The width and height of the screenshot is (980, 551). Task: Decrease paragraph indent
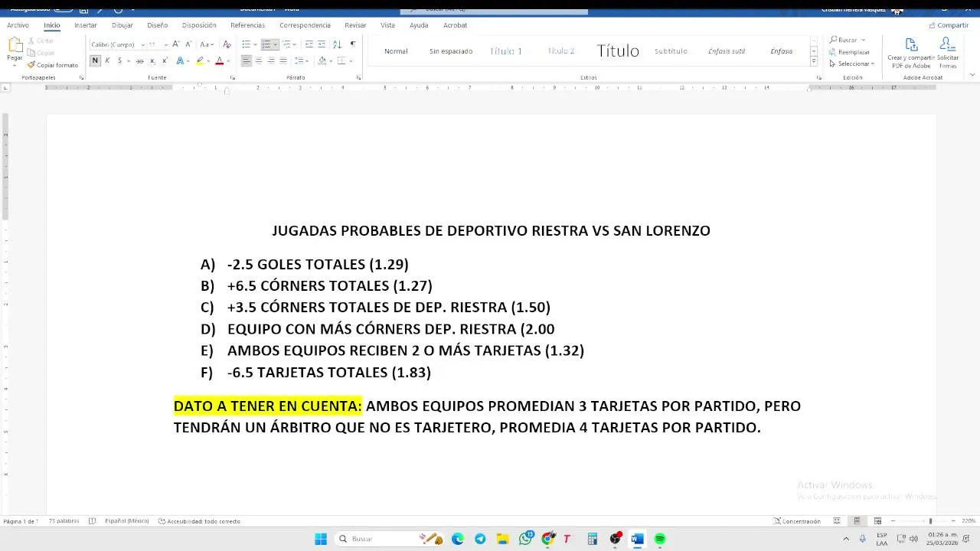tap(309, 44)
